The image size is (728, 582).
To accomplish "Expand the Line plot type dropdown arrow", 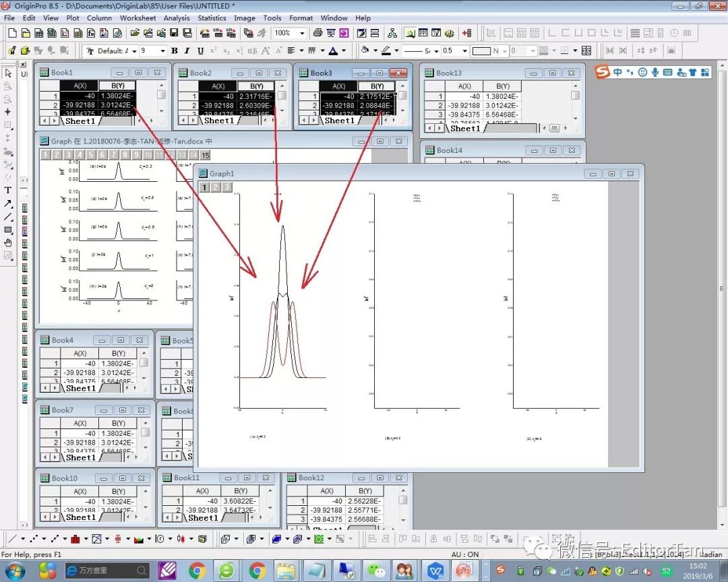I will coord(23,539).
